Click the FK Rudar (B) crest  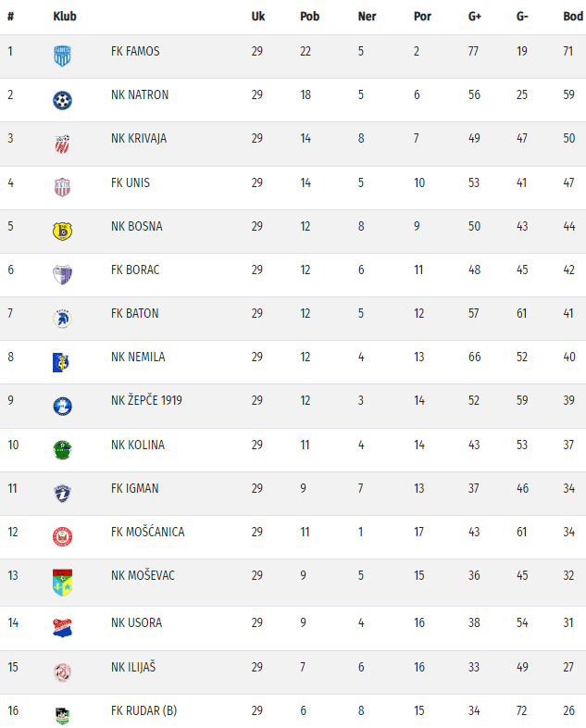pos(62,715)
